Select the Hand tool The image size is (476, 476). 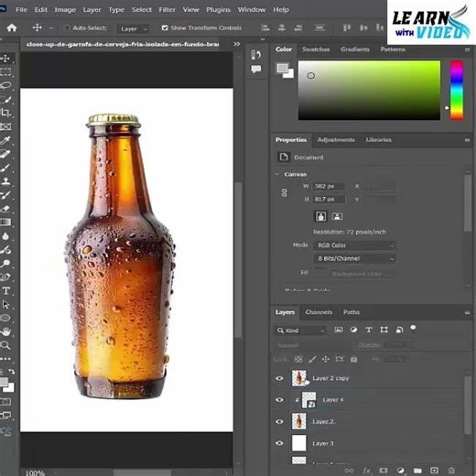click(5, 331)
